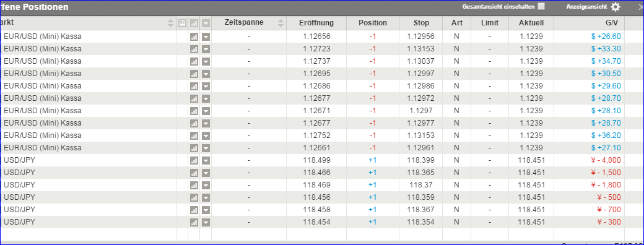The width and height of the screenshot is (644, 245).
Task: Open chart for EUR/USD opened at 1.12656
Action: coord(194,37)
